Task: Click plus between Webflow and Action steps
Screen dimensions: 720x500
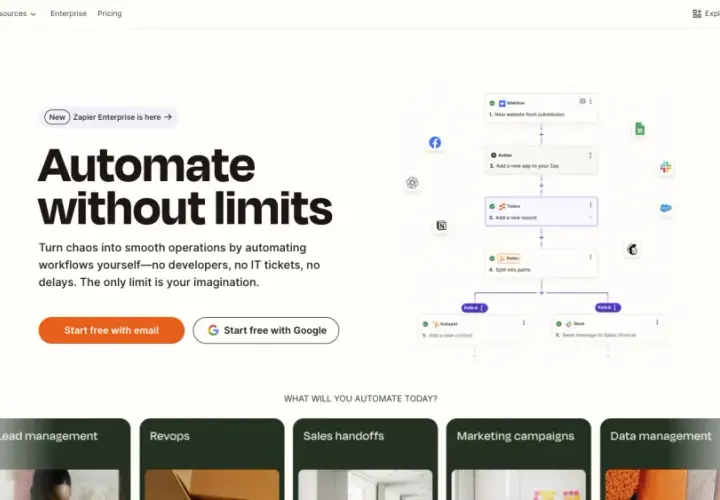Action: pyautogui.click(x=541, y=135)
